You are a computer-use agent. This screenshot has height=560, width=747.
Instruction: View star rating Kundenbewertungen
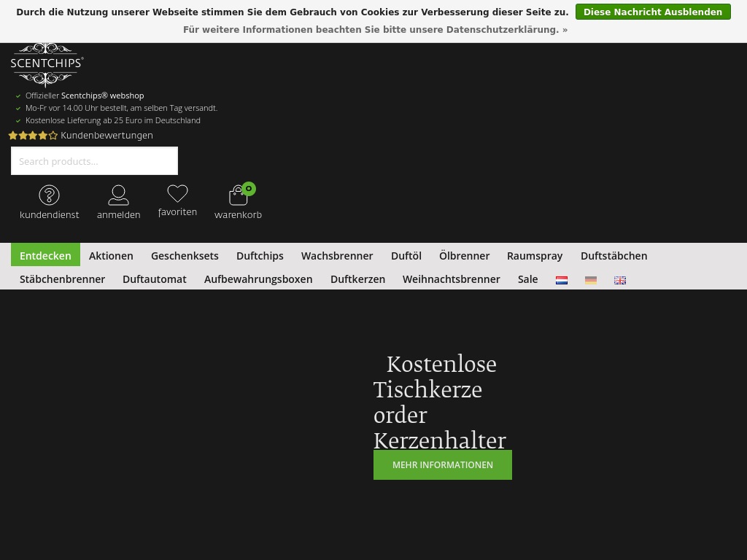80,136
